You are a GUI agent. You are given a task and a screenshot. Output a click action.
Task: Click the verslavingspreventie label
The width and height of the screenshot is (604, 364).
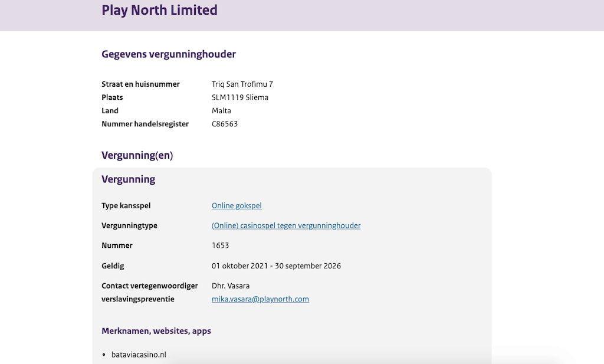[138, 299]
